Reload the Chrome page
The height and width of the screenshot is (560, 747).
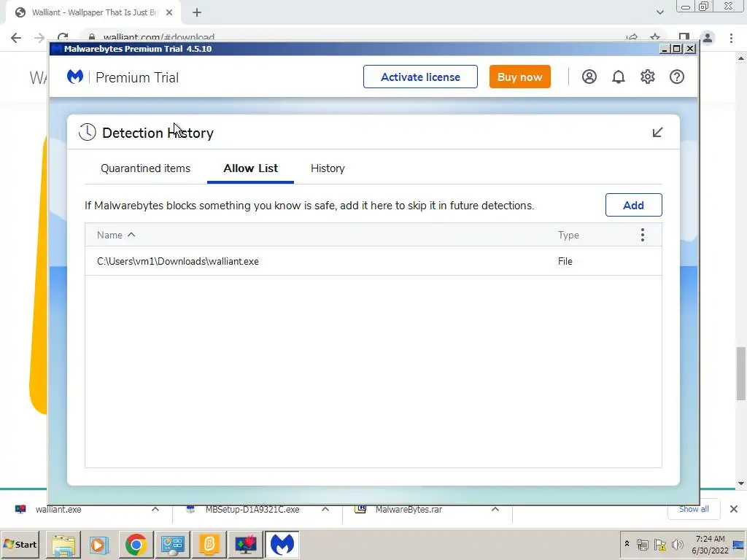pyautogui.click(x=63, y=37)
